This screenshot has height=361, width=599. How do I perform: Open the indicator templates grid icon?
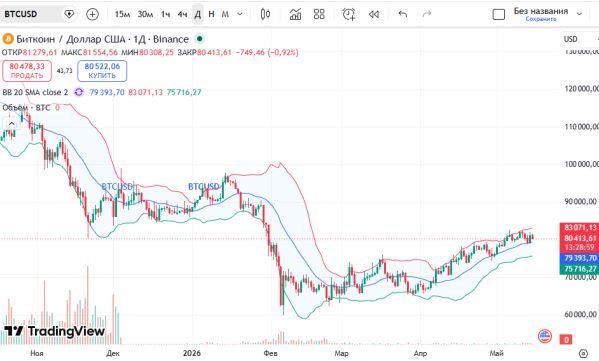tap(319, 14)
